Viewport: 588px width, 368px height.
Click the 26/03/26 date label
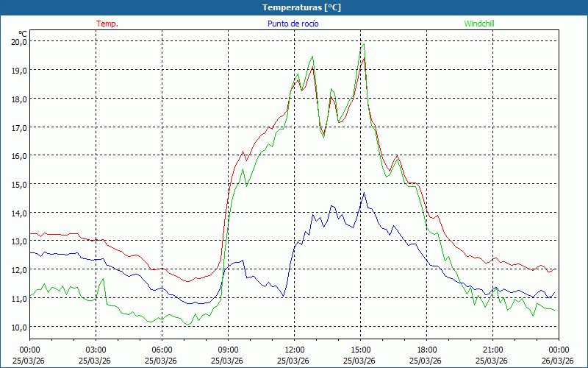tap(559, 361)
